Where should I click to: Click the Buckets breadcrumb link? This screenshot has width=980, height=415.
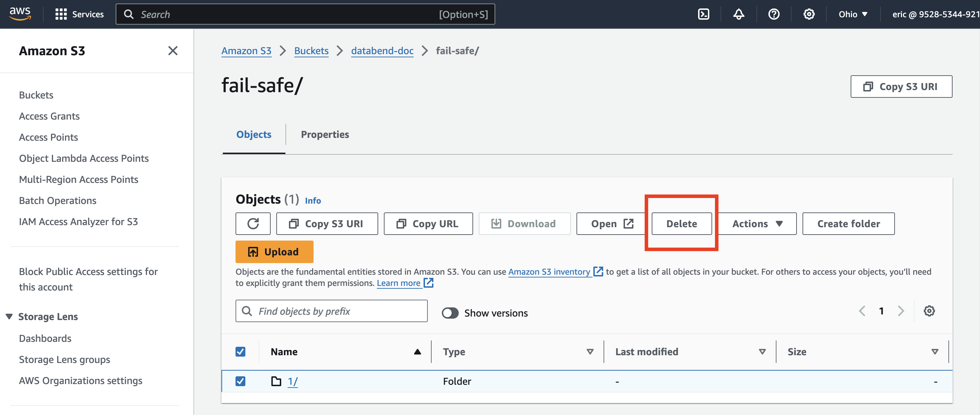pos(311,51)
